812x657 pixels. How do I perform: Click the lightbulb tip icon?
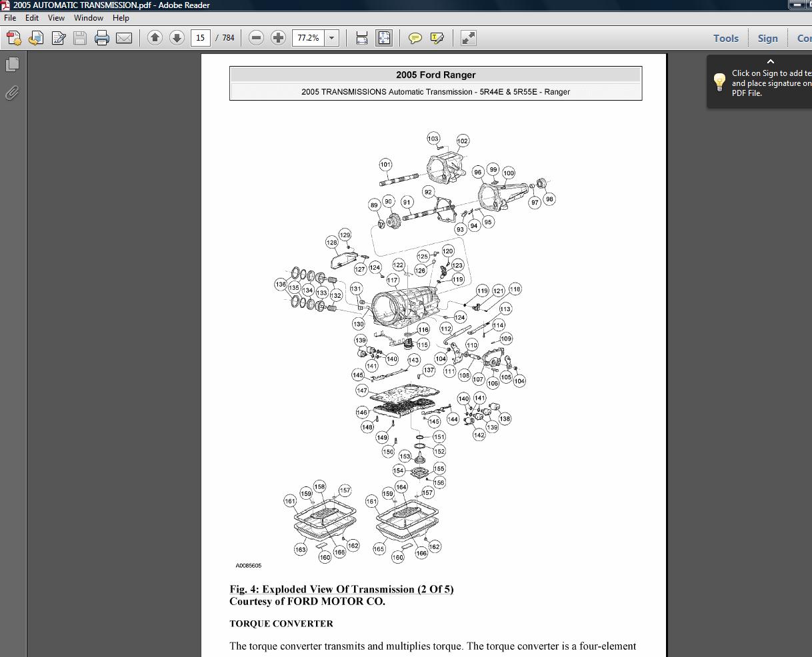point(719,82)
